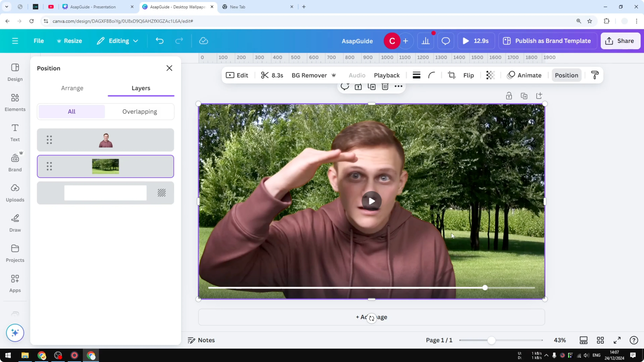Keep the All layers filter enabled
The height and width of the screenshot is (362, 644).
(x=72, y=111)
